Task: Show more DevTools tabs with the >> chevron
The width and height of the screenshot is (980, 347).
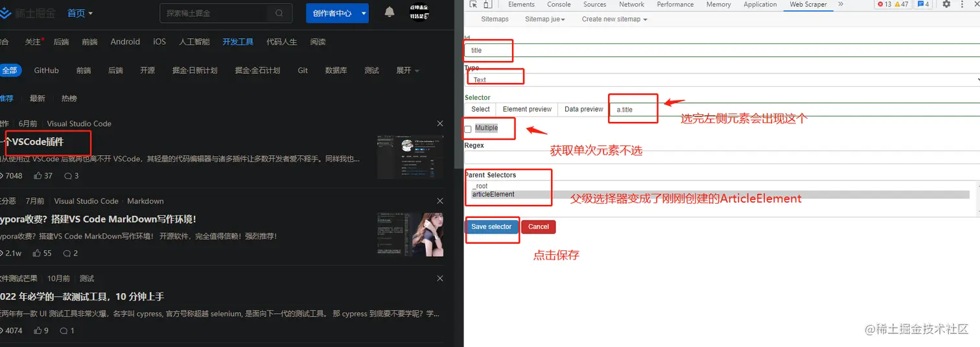Action: [x=841, y=5]
